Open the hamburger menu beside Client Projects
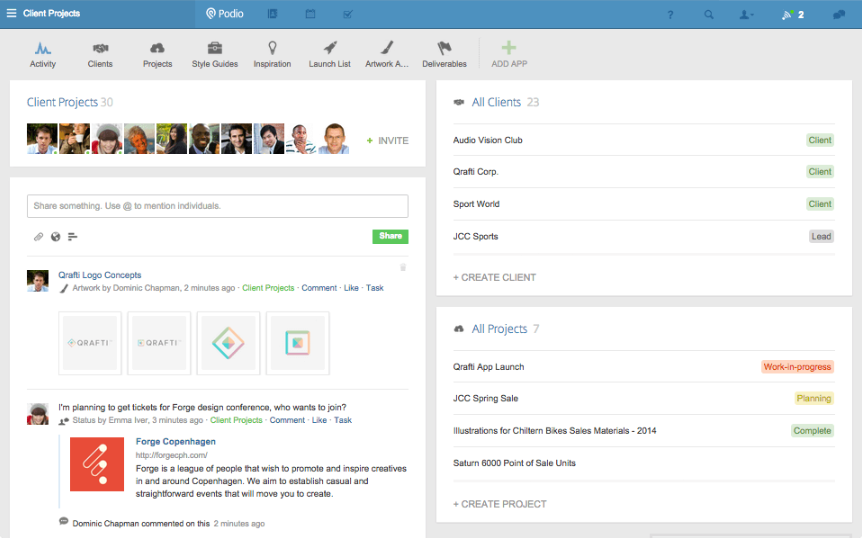 click(x=11, y=13)
